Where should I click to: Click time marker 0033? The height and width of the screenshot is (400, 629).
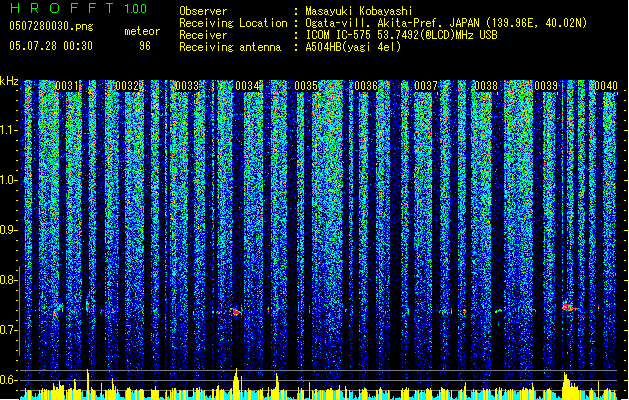(x=187, y=86)
